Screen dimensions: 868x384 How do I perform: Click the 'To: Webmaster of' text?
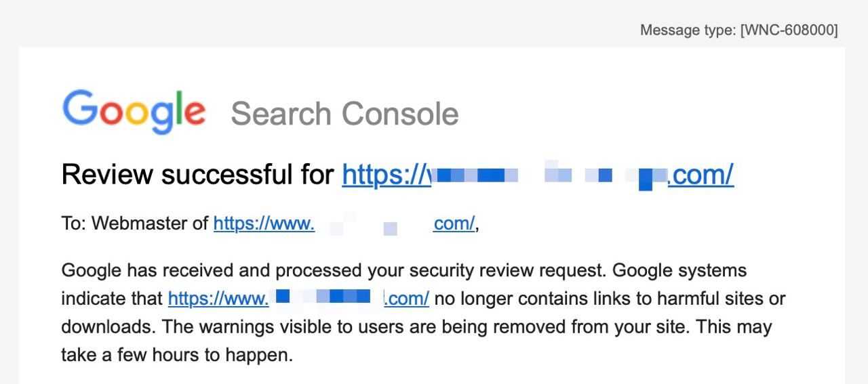pos(134,223)
